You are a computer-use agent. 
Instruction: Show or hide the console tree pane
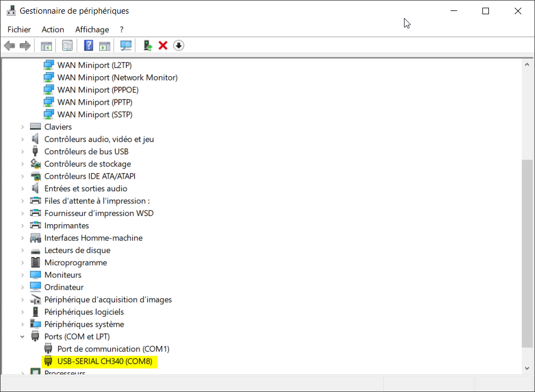[x=47, y=46]
